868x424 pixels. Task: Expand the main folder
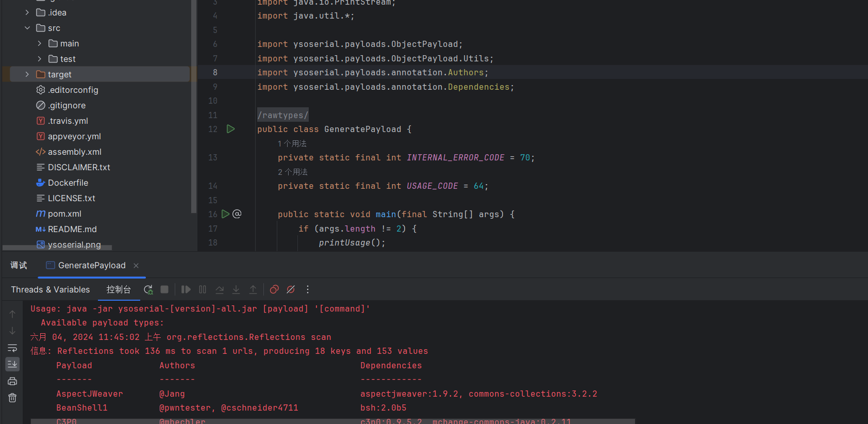tap(40, 43)
